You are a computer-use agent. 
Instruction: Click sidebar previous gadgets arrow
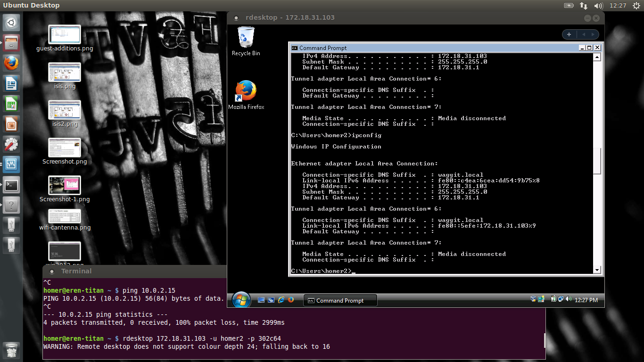(x=584, y=34)
